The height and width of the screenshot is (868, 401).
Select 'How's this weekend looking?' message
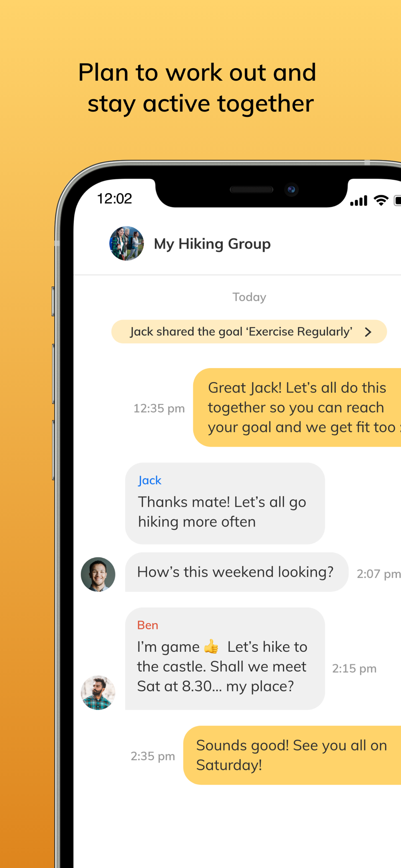[x=237, y=572]
